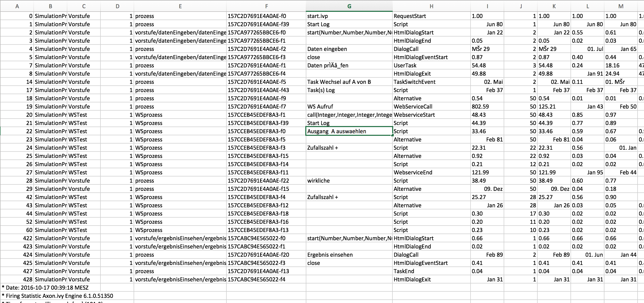
Task: Click the 'TaskEnd' cell
Action: tap(431, 271)
